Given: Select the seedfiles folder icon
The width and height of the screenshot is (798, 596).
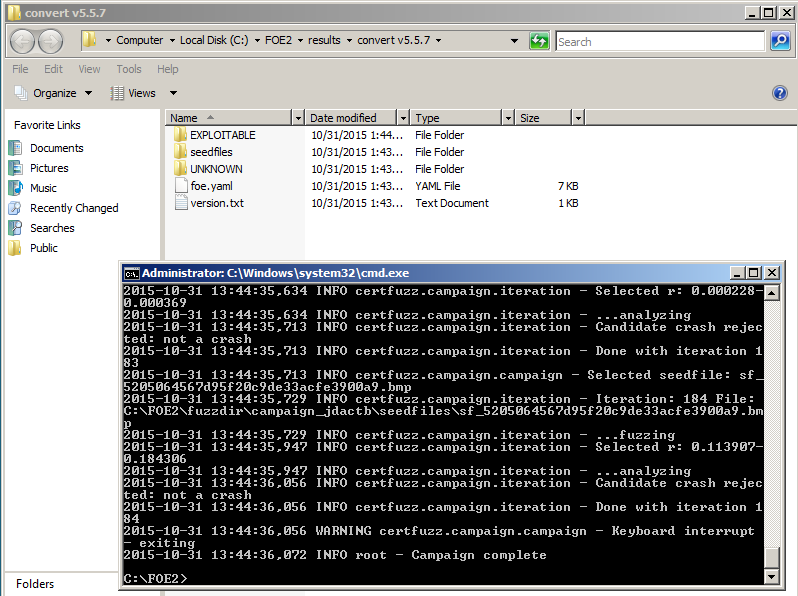Looking at the screenshot, I should coord(180,152).
